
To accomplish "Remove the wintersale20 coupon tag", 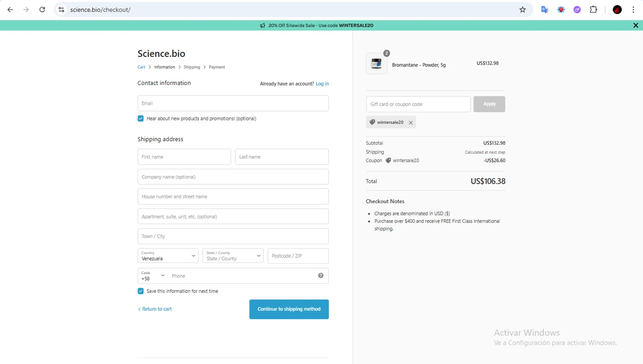I will click(x=411, y=122).
